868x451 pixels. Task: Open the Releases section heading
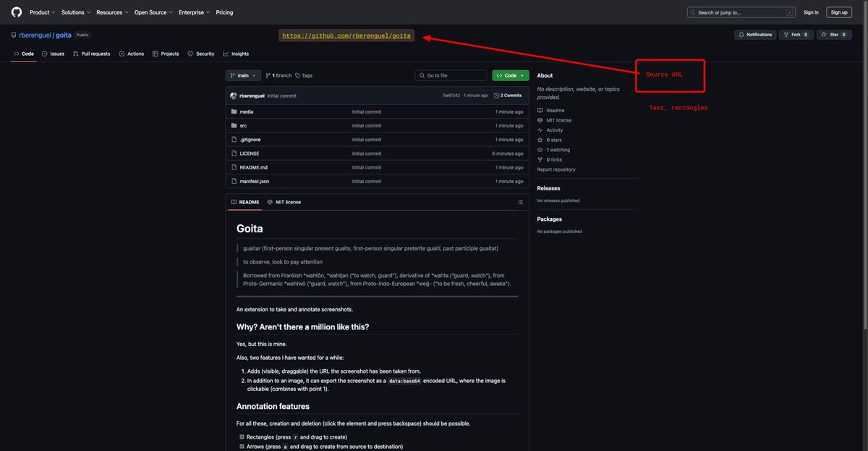[548, 188]
